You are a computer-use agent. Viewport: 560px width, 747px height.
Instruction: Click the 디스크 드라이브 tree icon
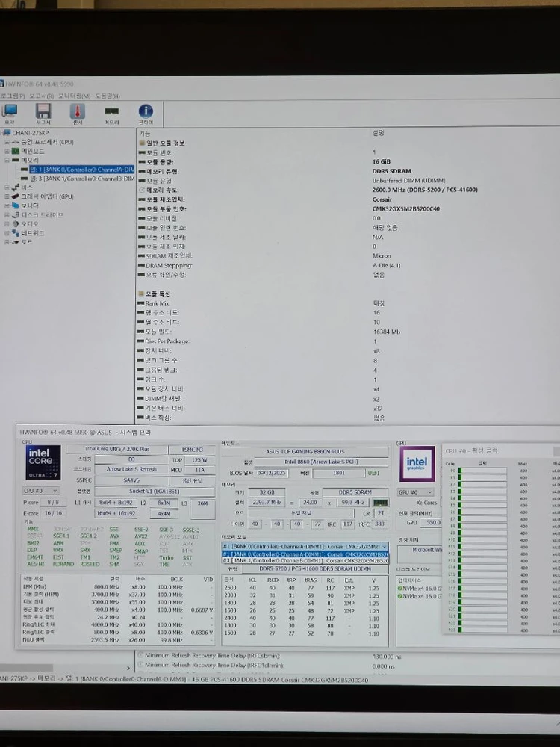(16, 215)
